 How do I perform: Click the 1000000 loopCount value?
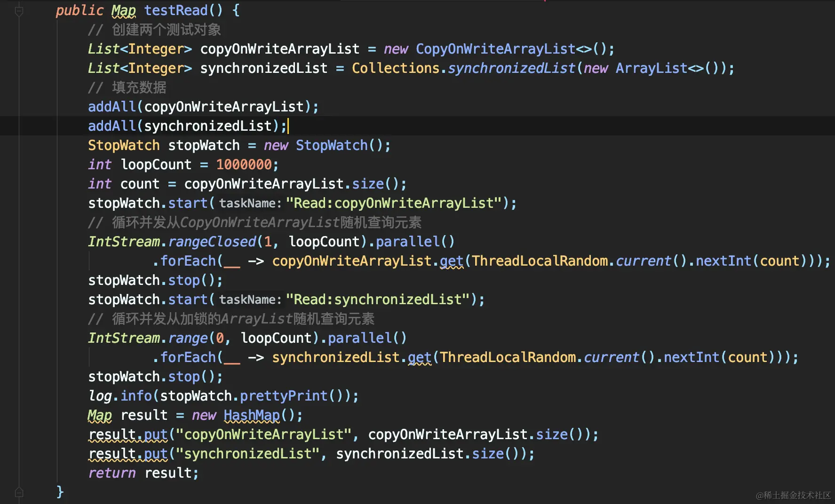click(244, 165)
